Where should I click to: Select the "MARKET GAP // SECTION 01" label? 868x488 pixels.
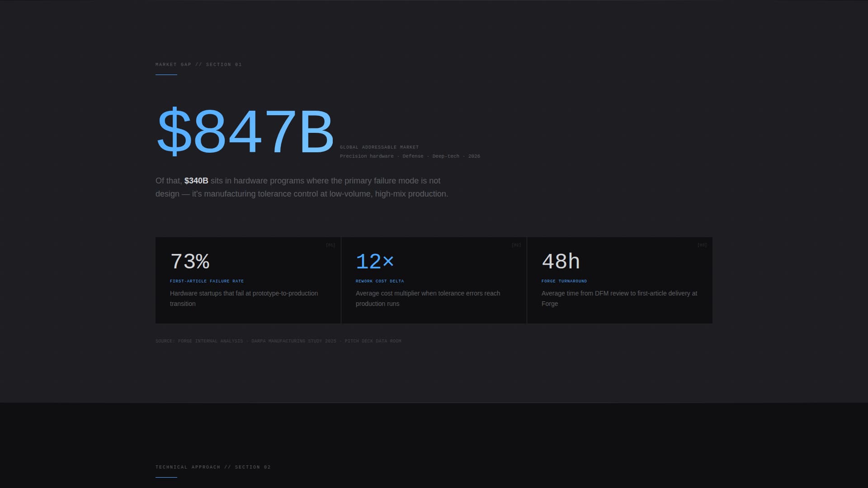tap(198, 65)
